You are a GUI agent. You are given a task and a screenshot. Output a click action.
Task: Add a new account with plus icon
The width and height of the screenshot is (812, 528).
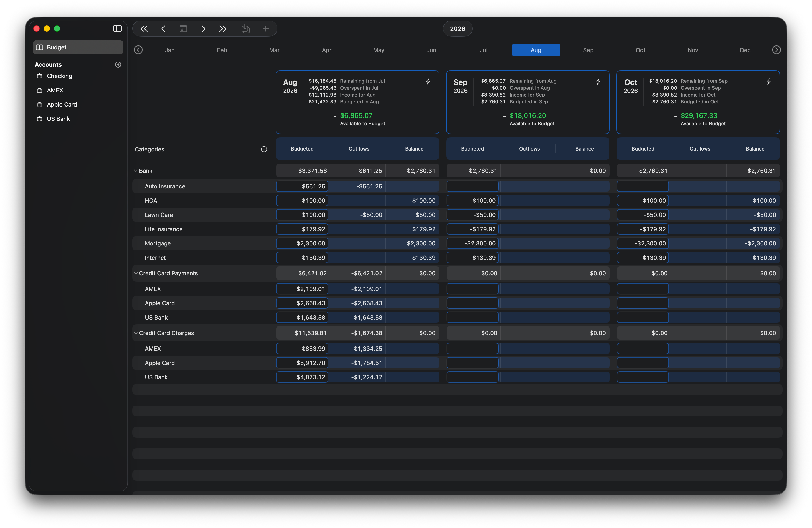(118, 64)
